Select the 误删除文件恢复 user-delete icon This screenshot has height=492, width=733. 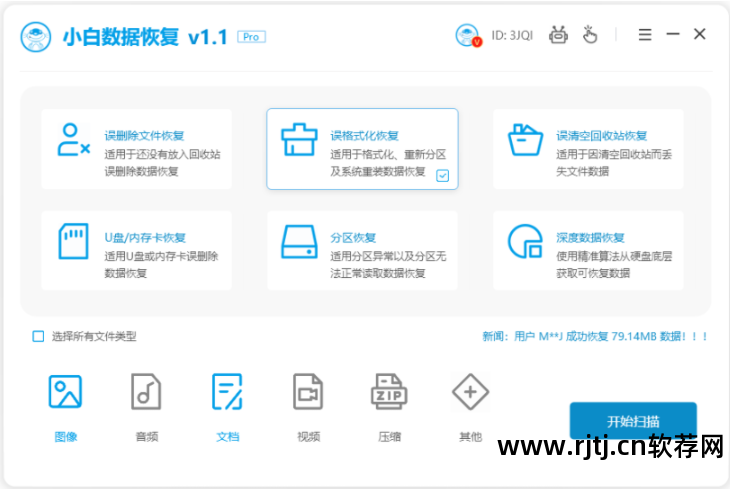(73, 139)
